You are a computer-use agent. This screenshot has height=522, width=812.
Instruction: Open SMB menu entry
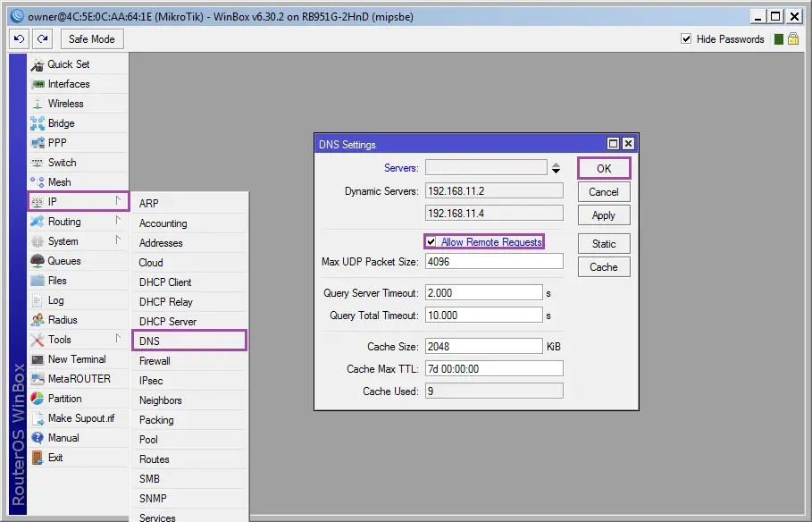pos(189,479)
